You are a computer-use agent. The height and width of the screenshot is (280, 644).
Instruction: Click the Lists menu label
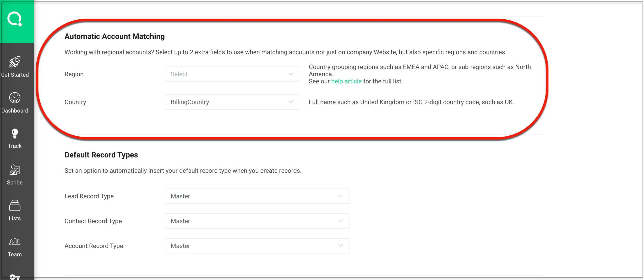click(15, 219)
